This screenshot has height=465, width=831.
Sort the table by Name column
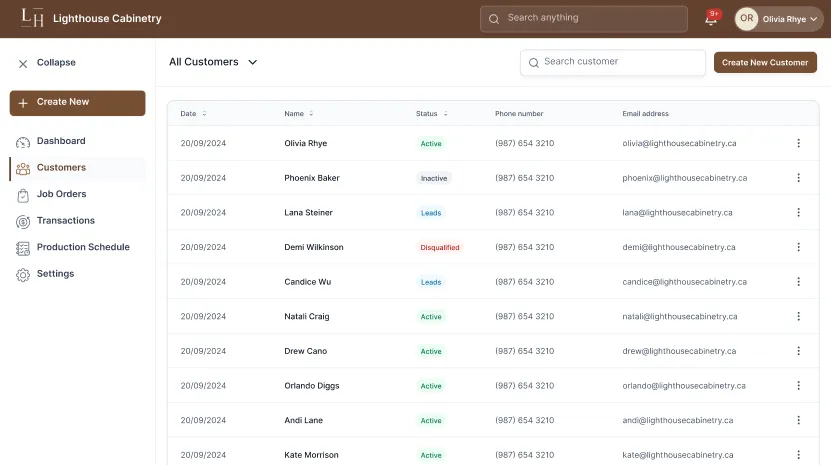pos(311,114)
